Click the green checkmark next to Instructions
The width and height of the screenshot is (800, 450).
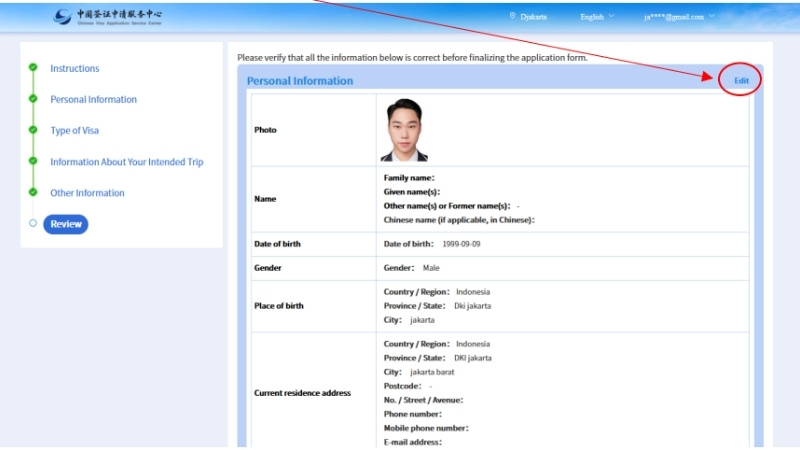(33, 68)
